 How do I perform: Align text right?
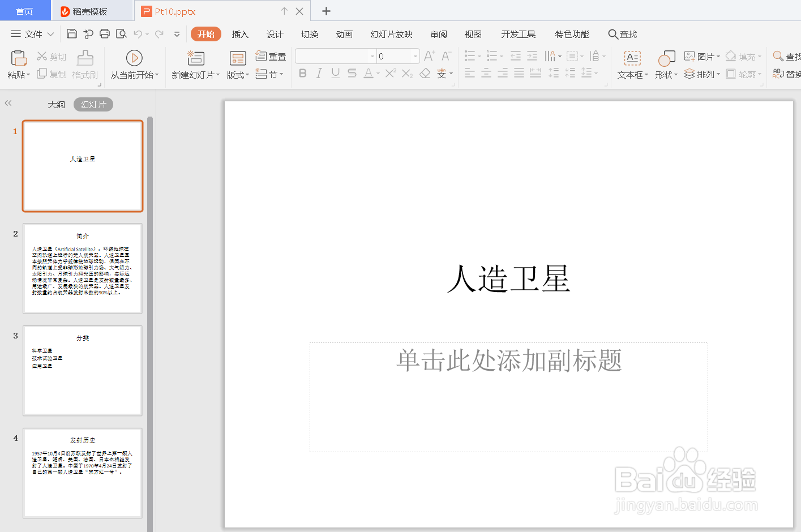(503, 73)
